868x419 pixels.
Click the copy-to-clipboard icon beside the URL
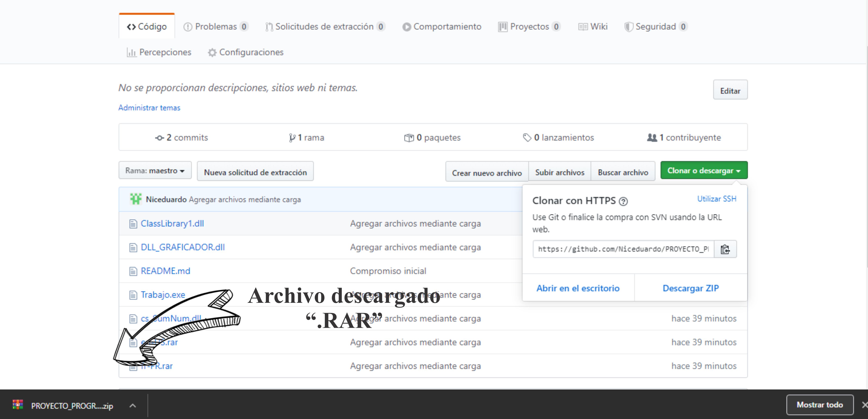click(725, 249)
